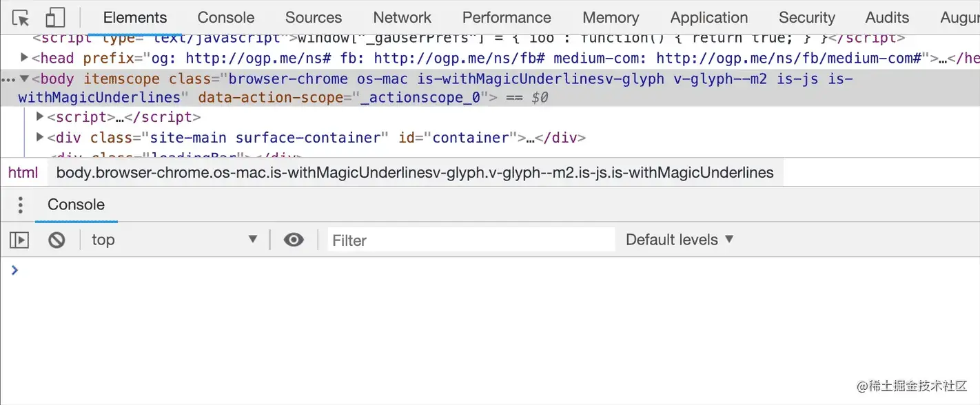Select the body.browser-chrome breadcrumb item

coord(415,172)
